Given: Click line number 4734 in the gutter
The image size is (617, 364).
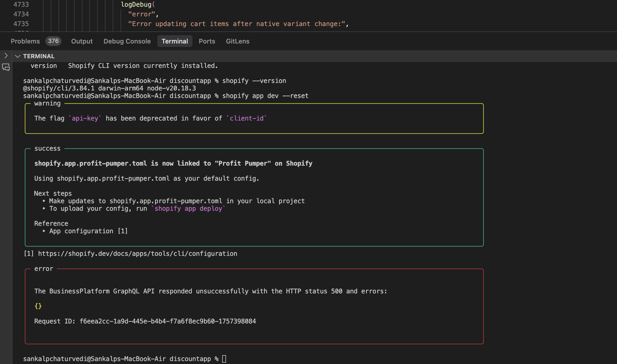Looking at the screenshot, I should pyautogui.click(x=21, y=14).
